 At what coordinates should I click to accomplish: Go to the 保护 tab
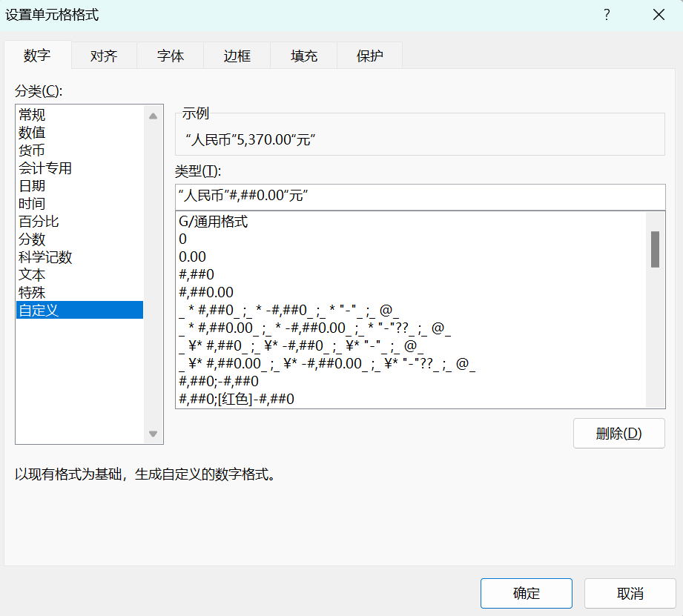pyautogui.click(x=370, y=56)
